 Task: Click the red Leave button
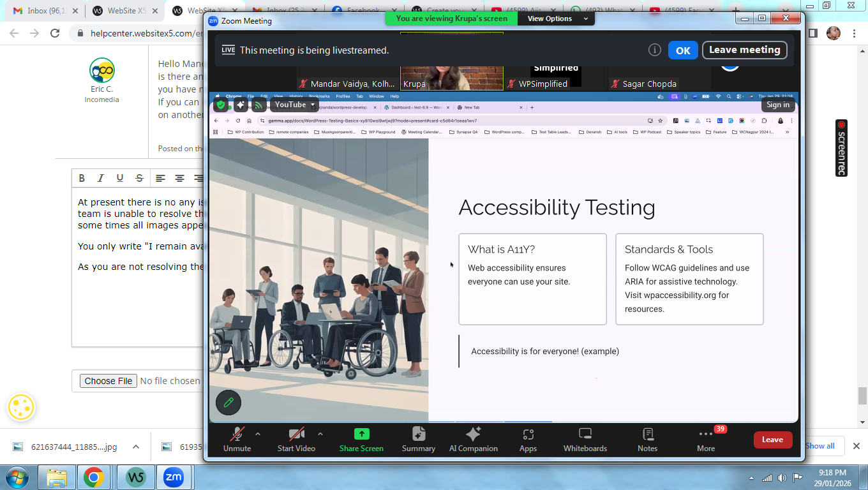pyautogui.click(x=772, y=440)
